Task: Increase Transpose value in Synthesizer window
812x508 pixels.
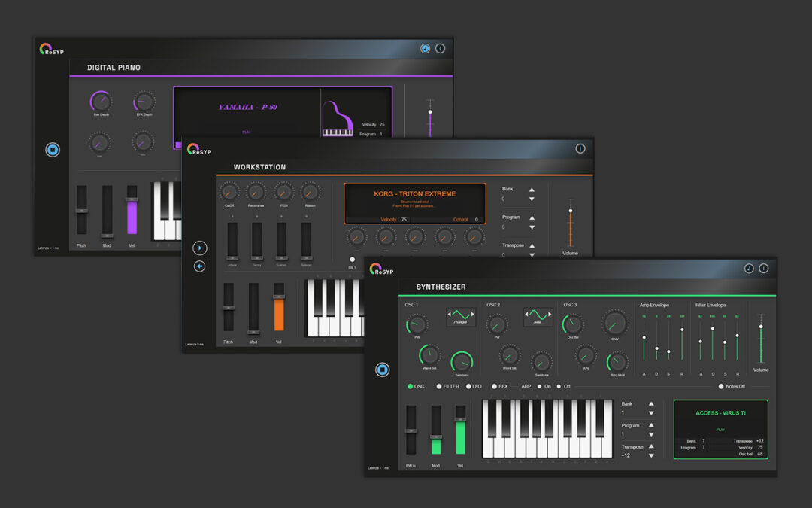Action: coord(651,446)
